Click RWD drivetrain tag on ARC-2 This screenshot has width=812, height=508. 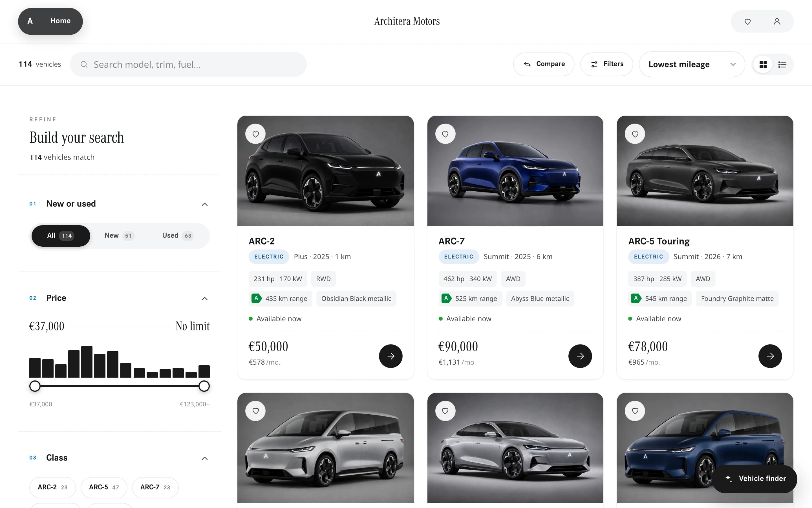(323, 279)
